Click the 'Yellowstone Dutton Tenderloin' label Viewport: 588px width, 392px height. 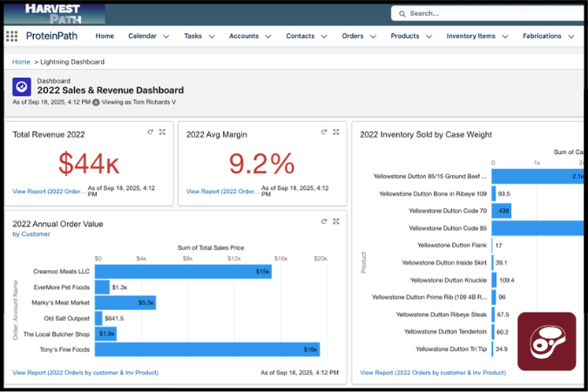(445, 332)
